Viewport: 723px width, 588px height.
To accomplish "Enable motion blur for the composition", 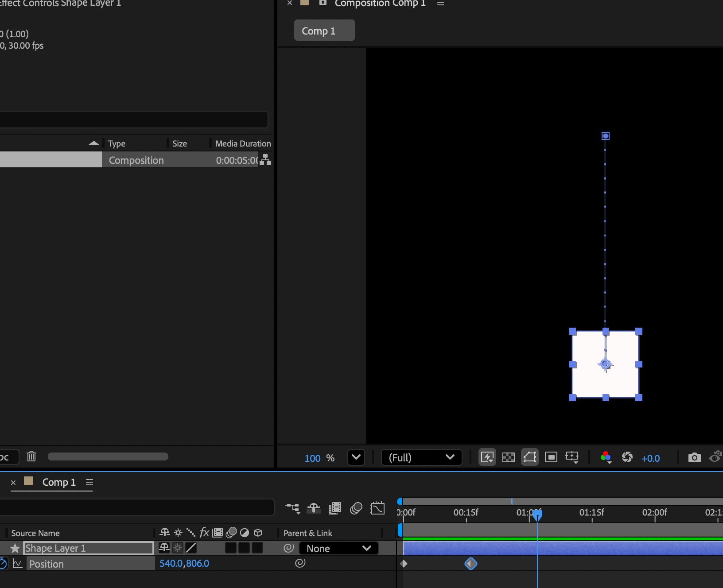I will 356,508.
